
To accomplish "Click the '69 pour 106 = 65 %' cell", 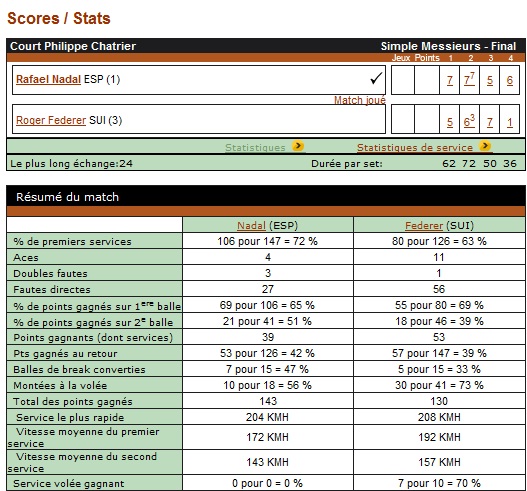I will coord(267,305).
